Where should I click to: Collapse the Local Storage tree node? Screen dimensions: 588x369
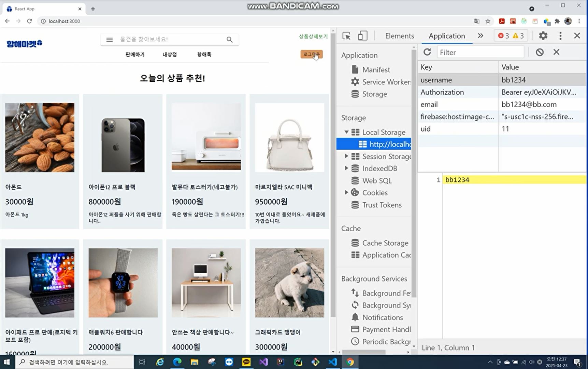346,132
